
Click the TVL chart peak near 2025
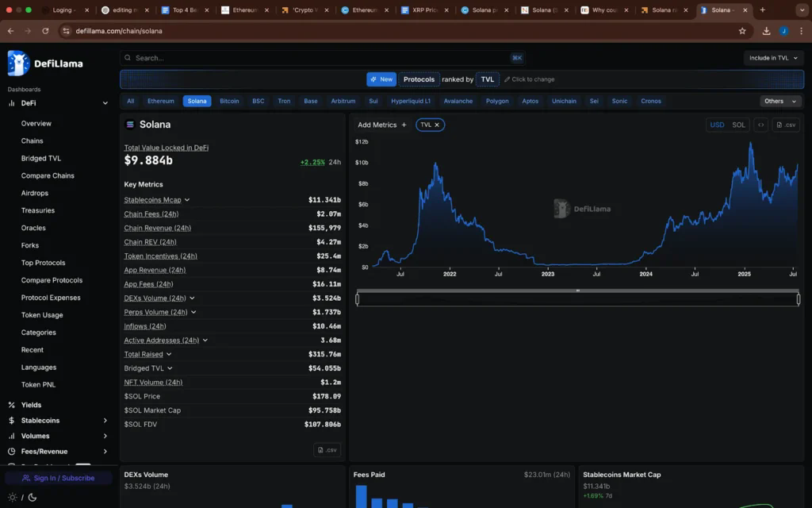click(750, 144)
